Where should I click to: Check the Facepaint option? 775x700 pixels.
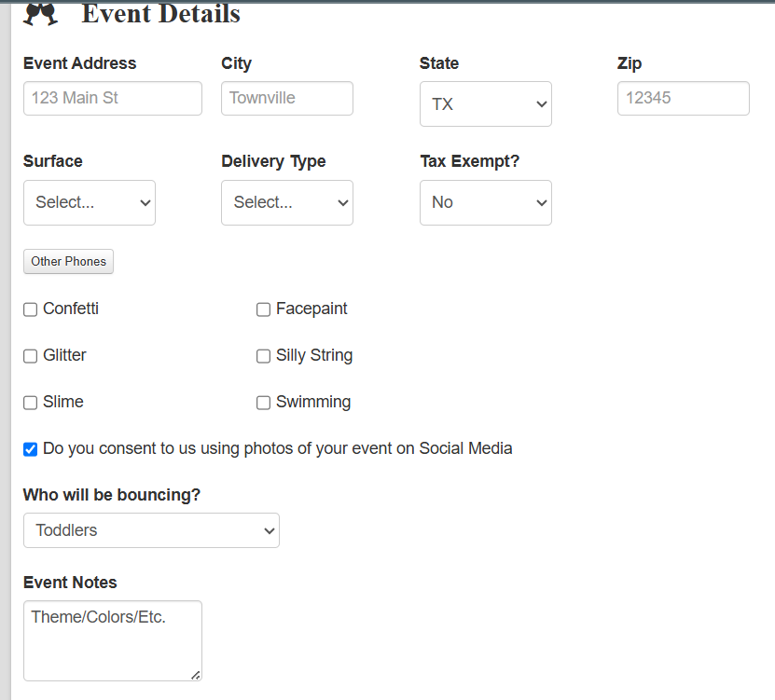[264, 309]
